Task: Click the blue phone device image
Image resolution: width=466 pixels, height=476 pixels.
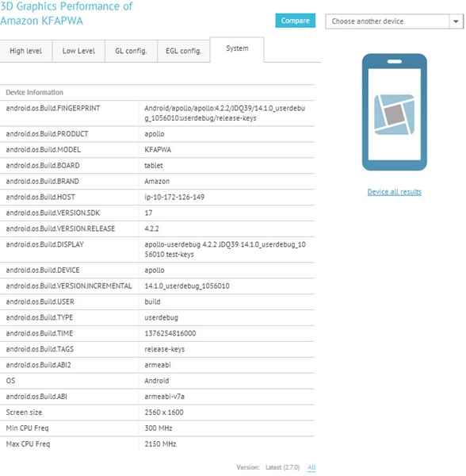Action: [x=394, y=113]
